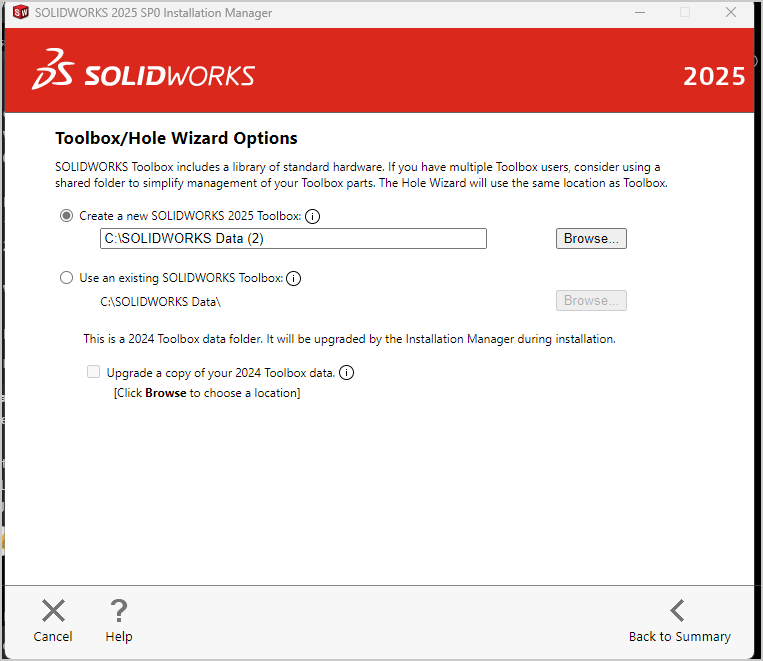Image resolution: width=763 pixels, height=661 pixels.
Task: Click Browse next to new Toolbox path
Action: pos(591,239)
